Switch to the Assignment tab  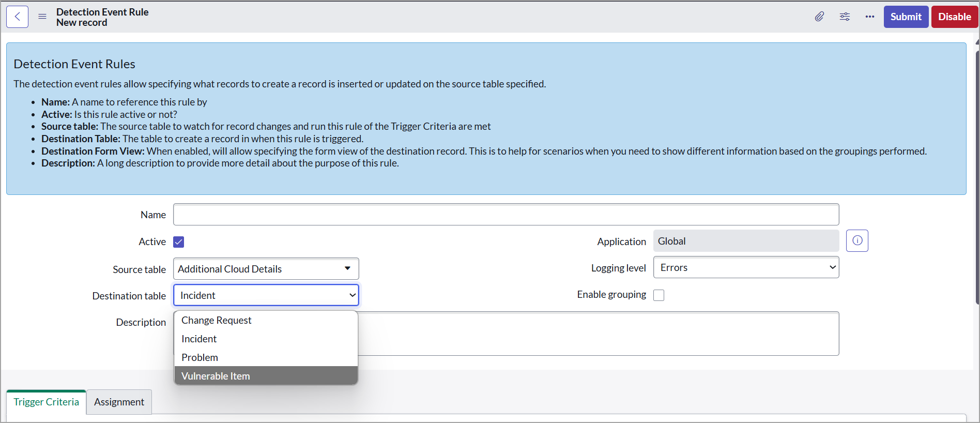(119, 402)
